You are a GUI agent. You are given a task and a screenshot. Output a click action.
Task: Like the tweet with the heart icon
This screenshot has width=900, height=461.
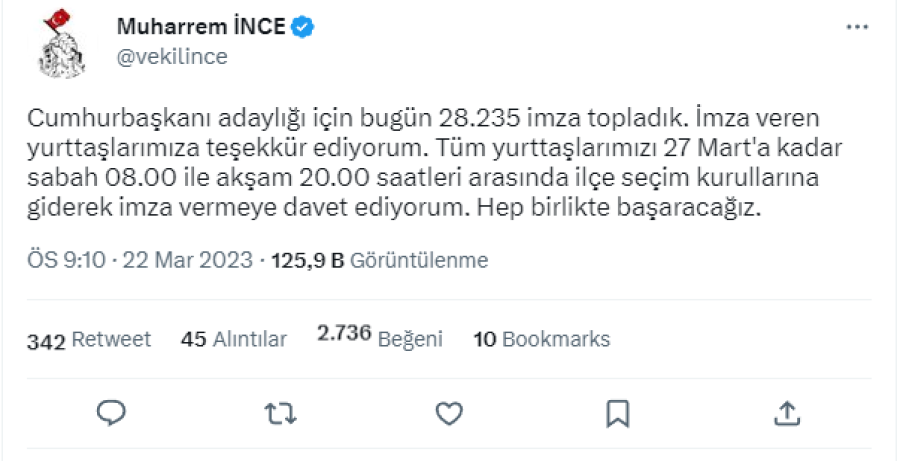coord(449,412)
